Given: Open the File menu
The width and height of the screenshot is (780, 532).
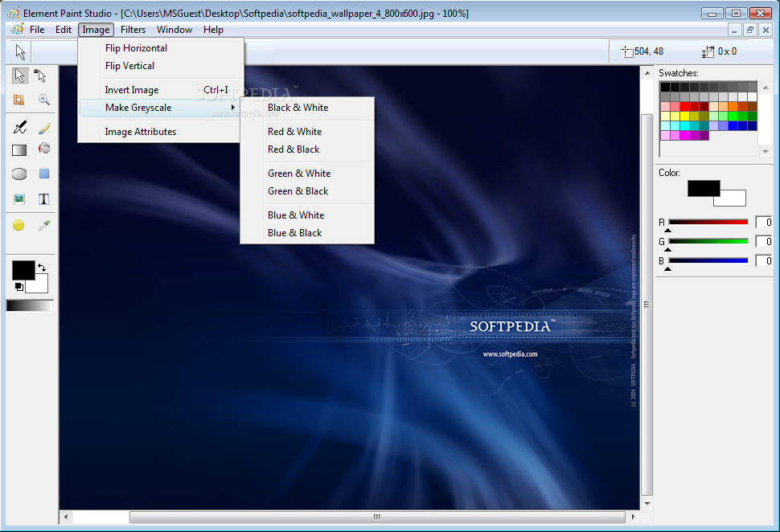Looking at the screenshot, I should pyautogui.click(x=37, y=30).
